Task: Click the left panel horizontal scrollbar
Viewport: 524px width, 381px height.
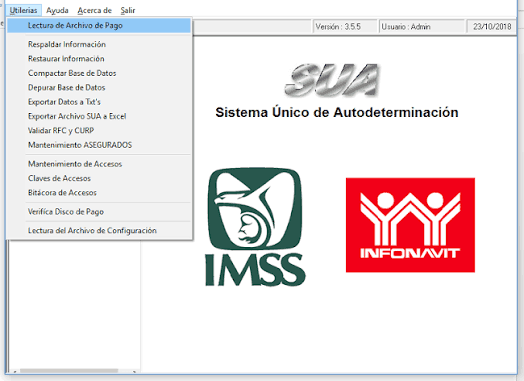Action: tap(74, 371)
